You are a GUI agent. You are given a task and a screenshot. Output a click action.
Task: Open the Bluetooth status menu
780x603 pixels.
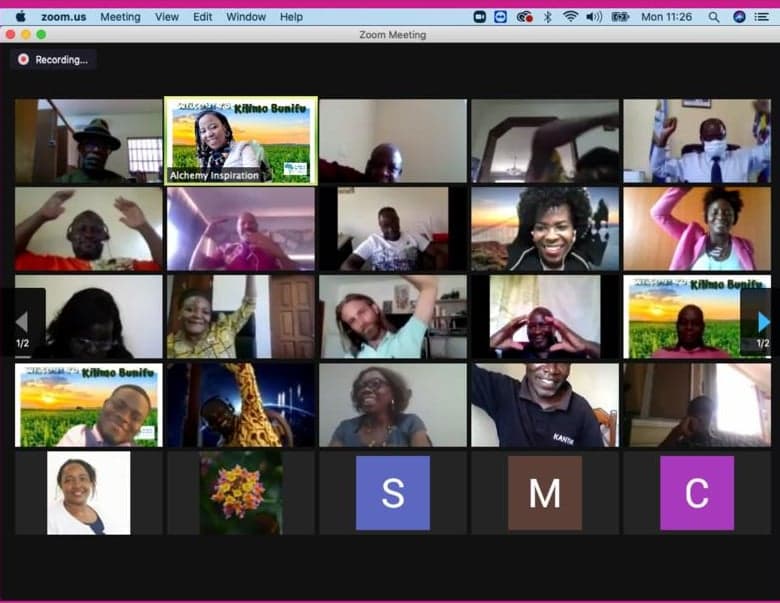coord(548,17)
